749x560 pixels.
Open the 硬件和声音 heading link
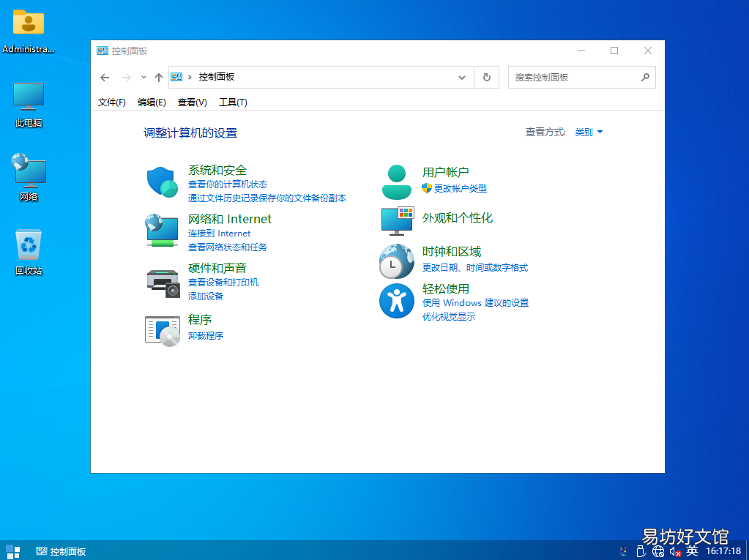click(217, 269)
